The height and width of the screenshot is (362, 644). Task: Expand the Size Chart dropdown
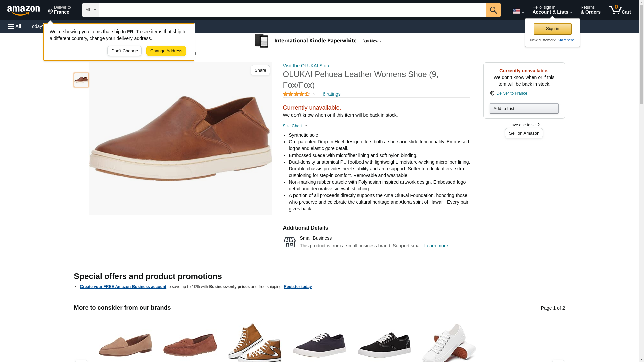(295, 126)
